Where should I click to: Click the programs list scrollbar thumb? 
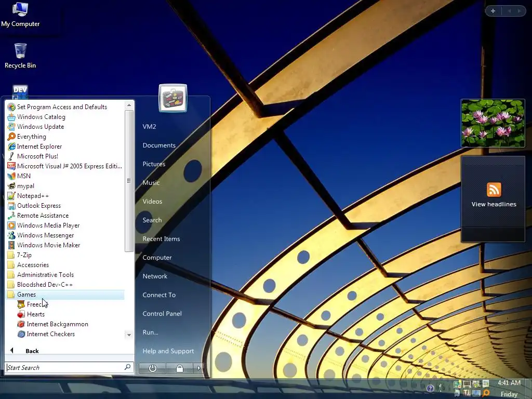coord(129,181)
